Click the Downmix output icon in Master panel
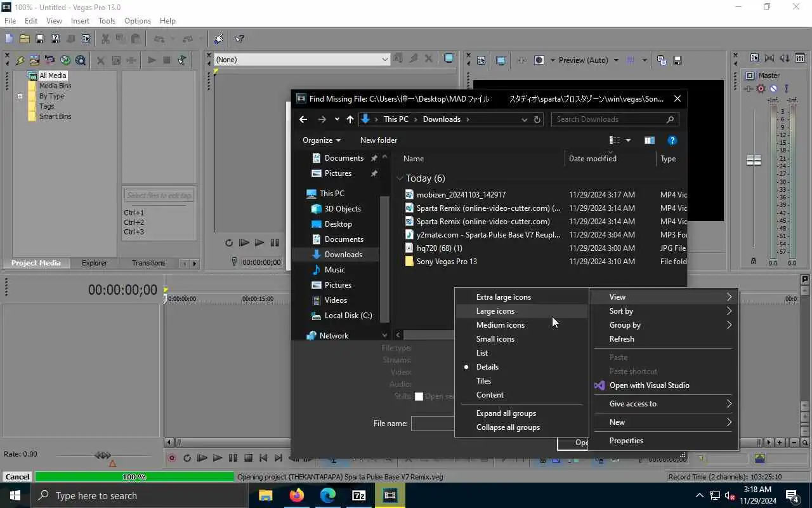812x508 pixels. 769,58
